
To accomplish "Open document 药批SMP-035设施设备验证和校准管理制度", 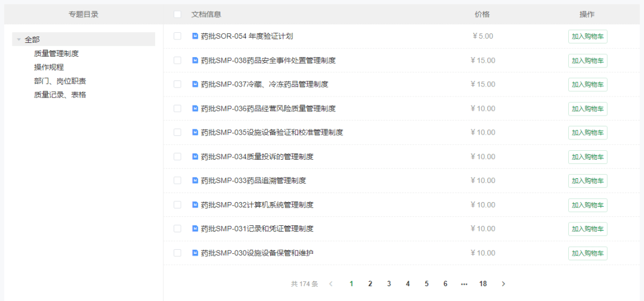I will click(273, 132).
